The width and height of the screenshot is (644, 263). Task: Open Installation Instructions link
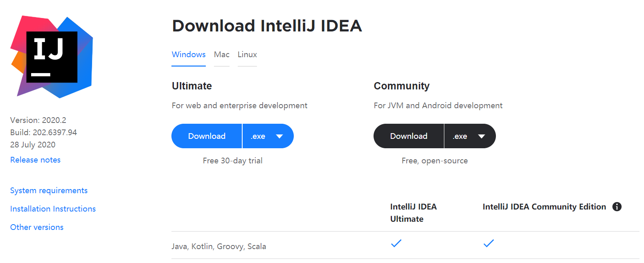(53, 209)
